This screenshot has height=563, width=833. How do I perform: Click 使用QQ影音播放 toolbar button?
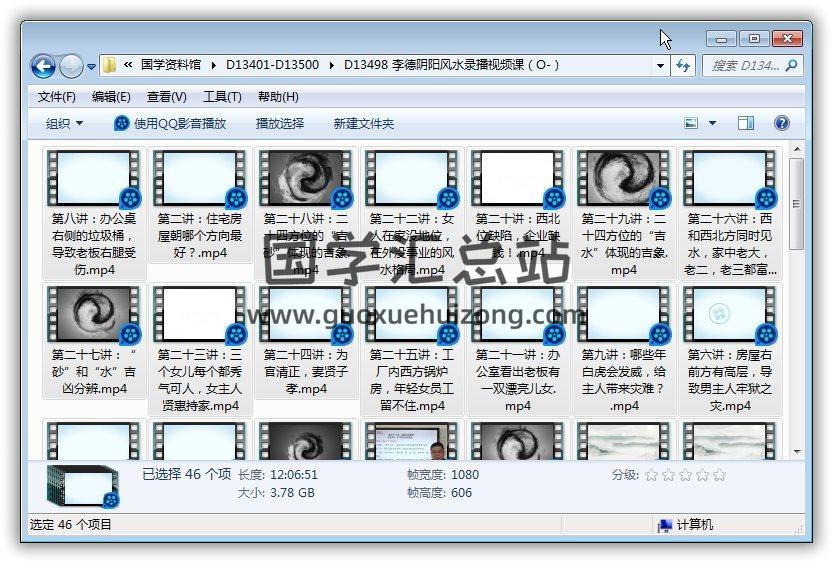(x=170, y=124)
